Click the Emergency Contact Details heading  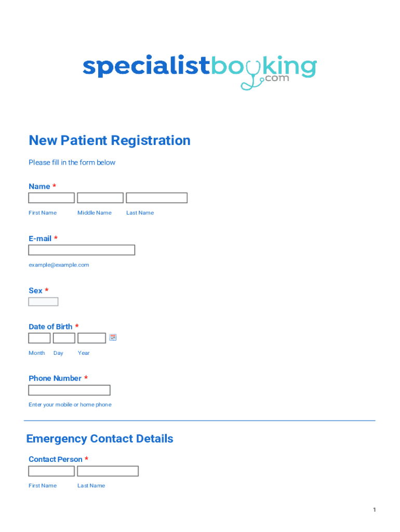coord(100,438)
